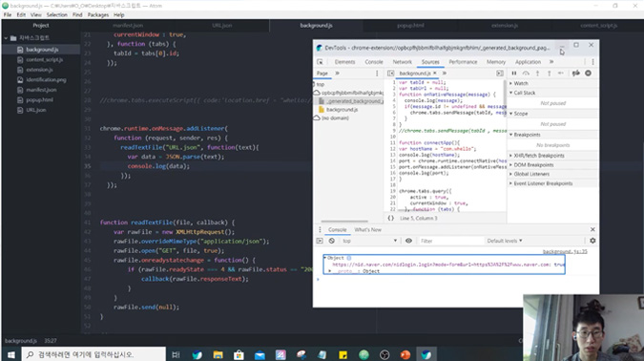Viewport: 644px width, 361px height.
Task: Click the Step over debugger icon
Action: (x=526, y=74)
